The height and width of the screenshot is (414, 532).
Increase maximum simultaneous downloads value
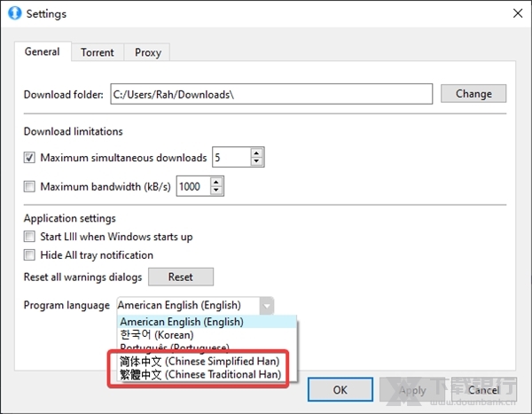[257, 152]
